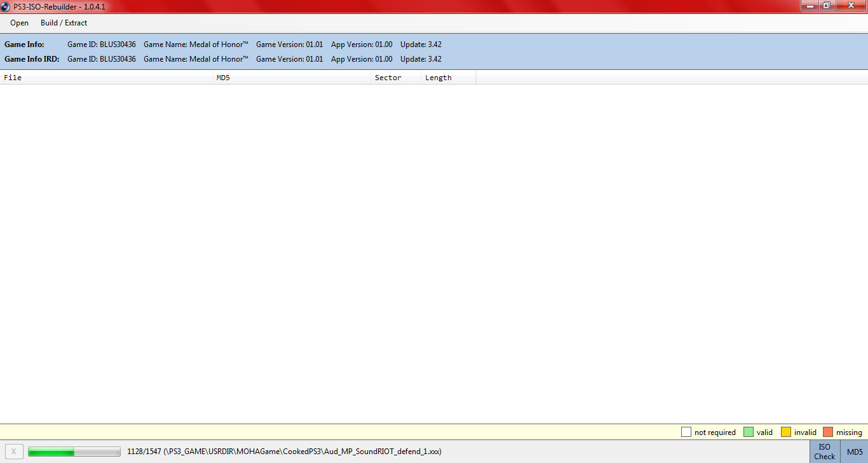The image size is (868, 463).
Task: Open the Open menu
Action: click(19, 23)
